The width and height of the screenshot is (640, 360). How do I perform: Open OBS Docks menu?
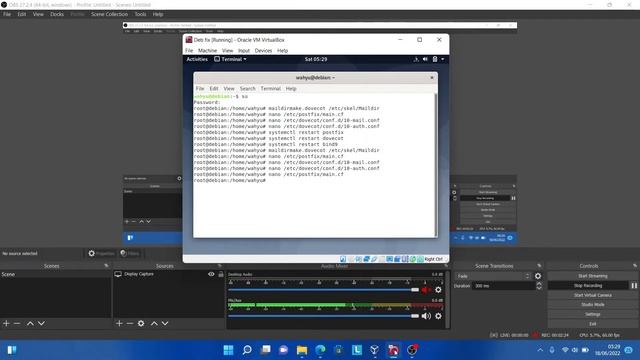pyautogui.click(x=57, y=14)
